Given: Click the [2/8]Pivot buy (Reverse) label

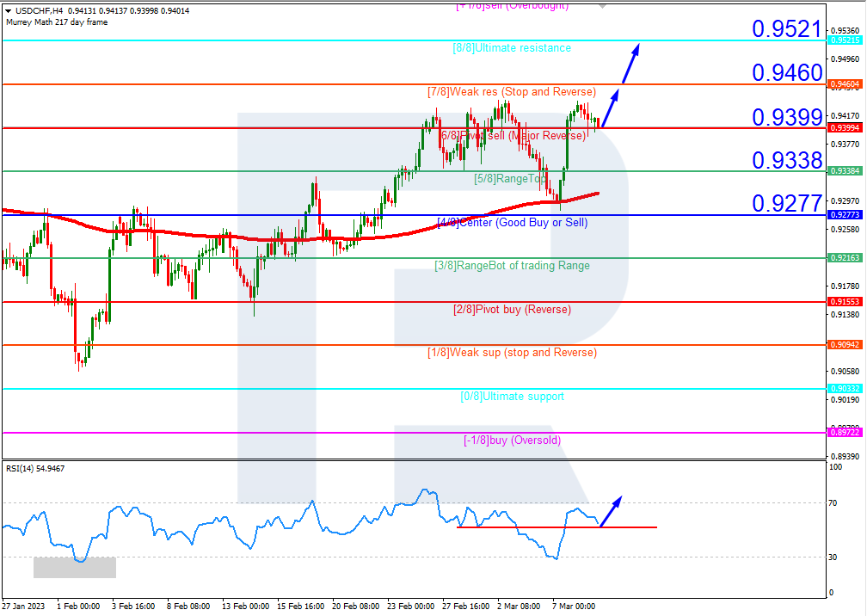Looking at the screenshot, I should pyautogui.click(x=512, y=309).
